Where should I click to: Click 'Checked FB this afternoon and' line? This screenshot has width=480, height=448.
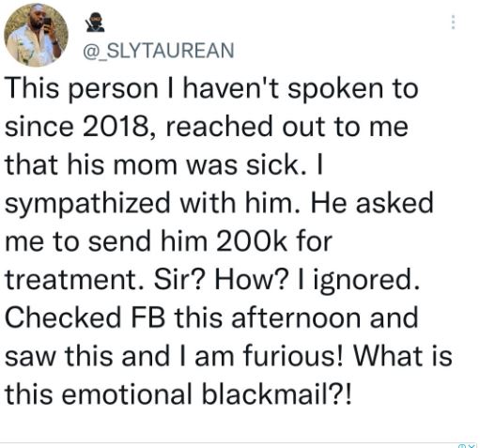[211, 317]
